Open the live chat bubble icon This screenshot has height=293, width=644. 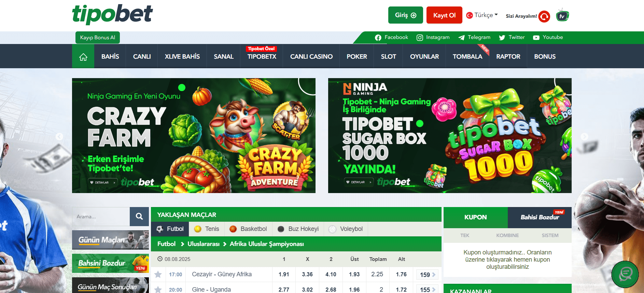coord(625,274)
